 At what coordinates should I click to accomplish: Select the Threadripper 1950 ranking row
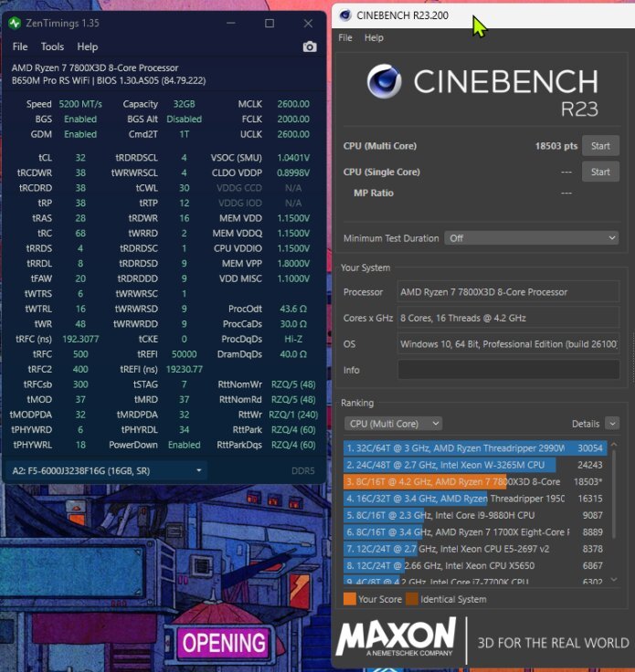[475, 499]
